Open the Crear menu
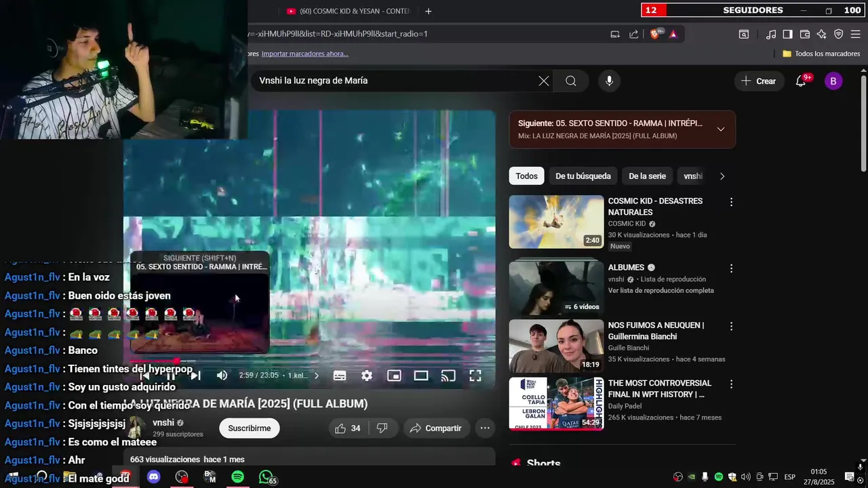Viewport: 868px width, 488px height. tap(759, 81)
